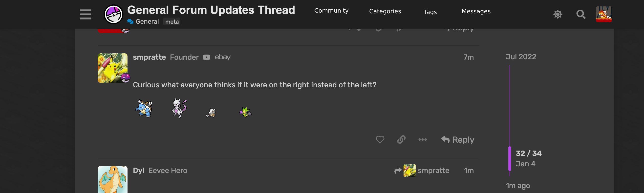Open the hamburger sidebar menu

(x=85, y=14)
